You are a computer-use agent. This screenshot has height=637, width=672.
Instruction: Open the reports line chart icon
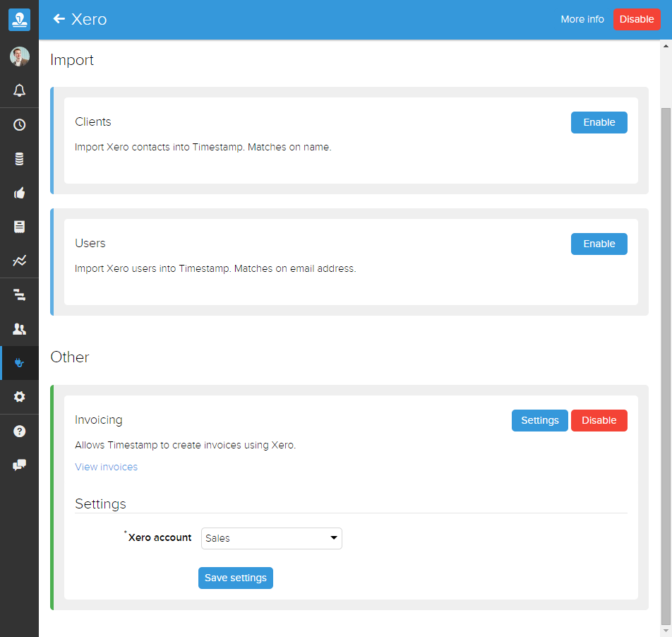click(19, 261)
